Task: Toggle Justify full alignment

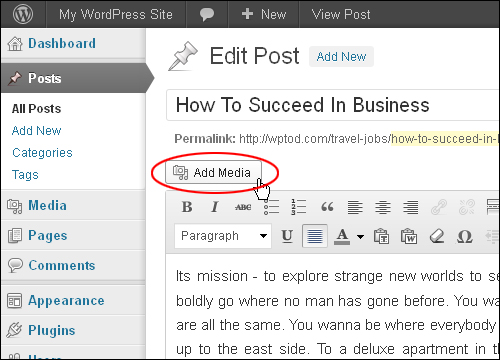Action: click(315, 236)
